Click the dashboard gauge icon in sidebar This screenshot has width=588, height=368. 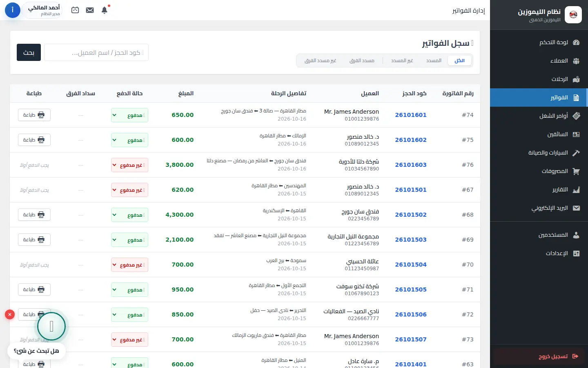click(576, 43)
